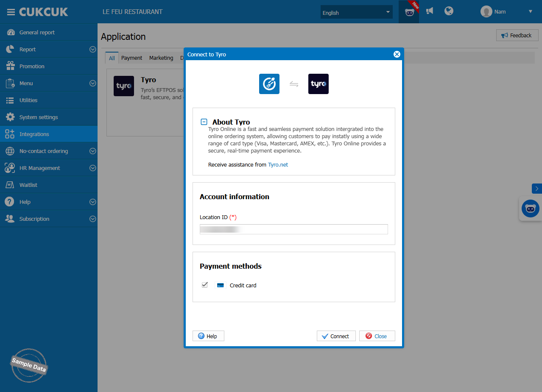The height and width of the screenshot is (392, 542).
Task: Open the globe icon in header
Action: point(449,11)
